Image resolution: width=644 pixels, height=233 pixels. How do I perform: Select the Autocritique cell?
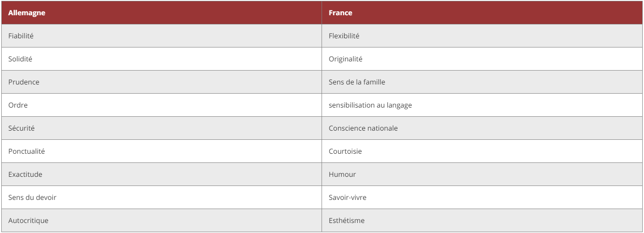tap(161, 220)
